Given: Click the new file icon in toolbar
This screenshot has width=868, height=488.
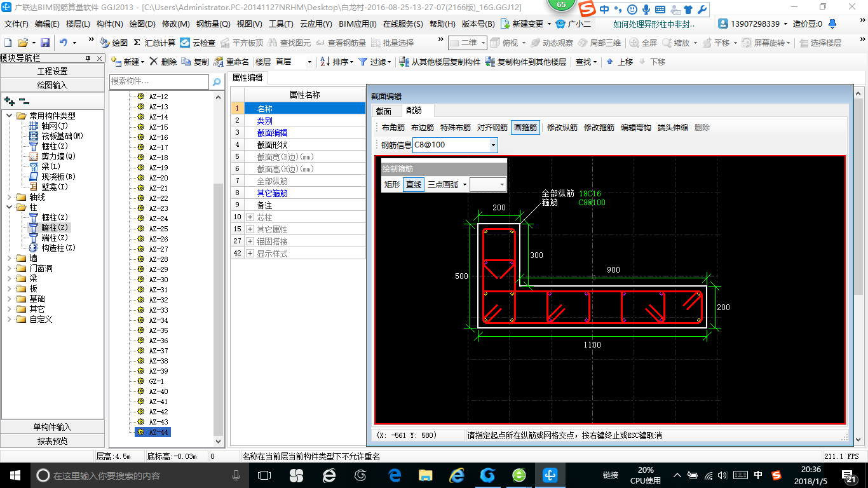Looking at the screenshot, I should (8, 43).
